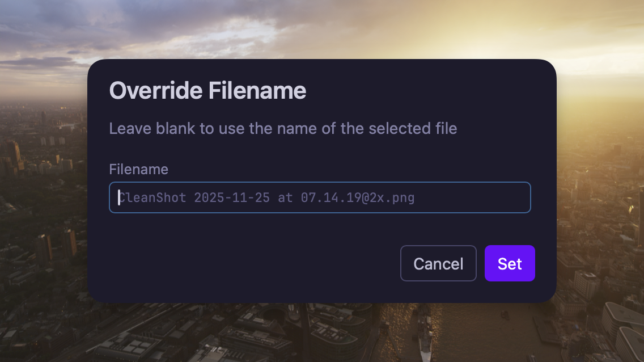Click the sunset sky above the dialog
This screenshot has height=362, width=644.
pos(317,28)
